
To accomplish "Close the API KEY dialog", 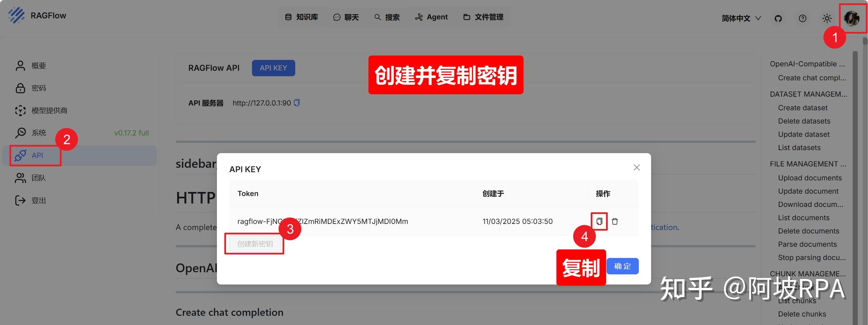I will (636, 167).
